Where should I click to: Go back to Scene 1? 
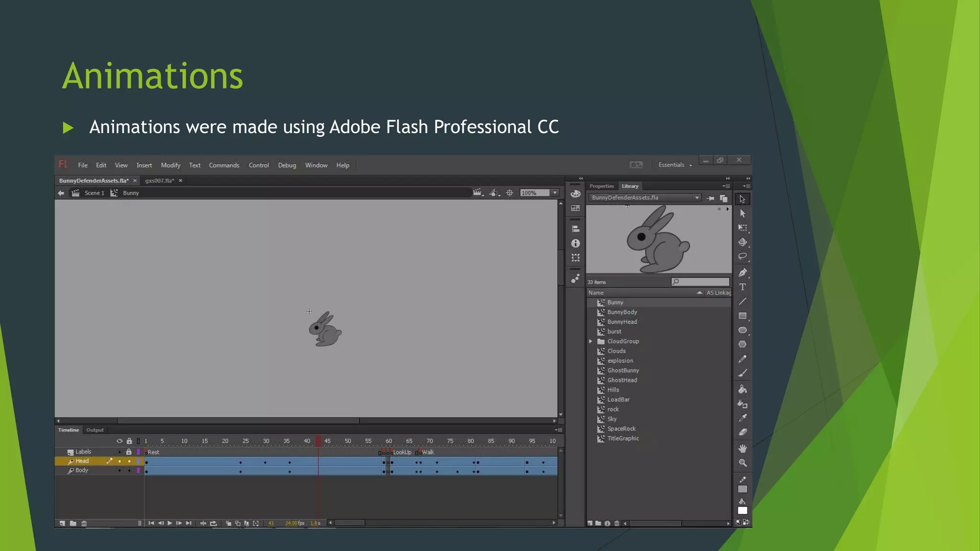[x=94, y=193]
